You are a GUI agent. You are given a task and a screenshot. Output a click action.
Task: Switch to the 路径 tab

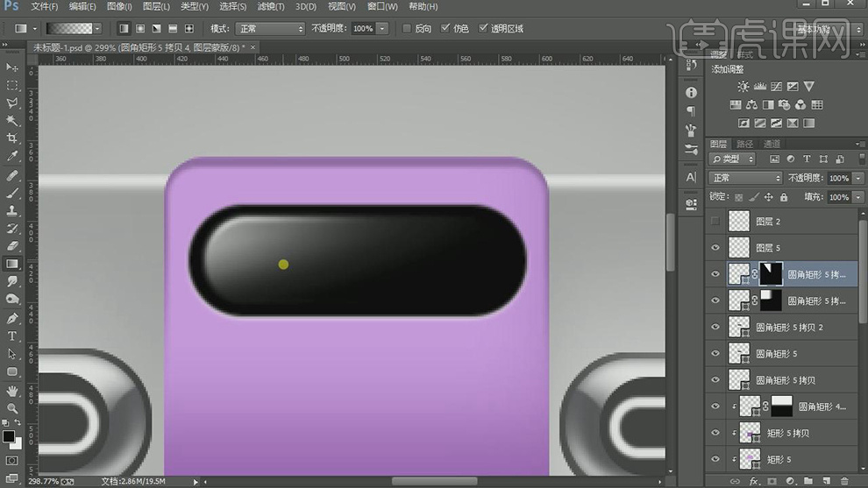coord(744,144)
